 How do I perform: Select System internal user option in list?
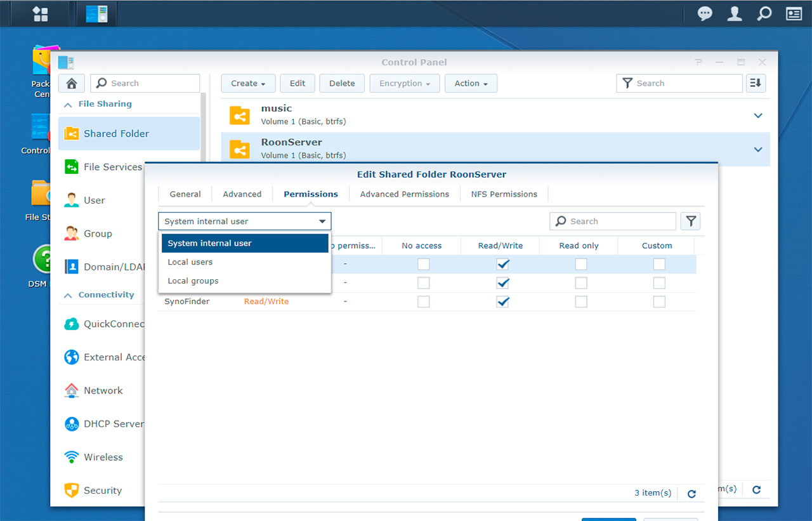(x=245, y=243)
